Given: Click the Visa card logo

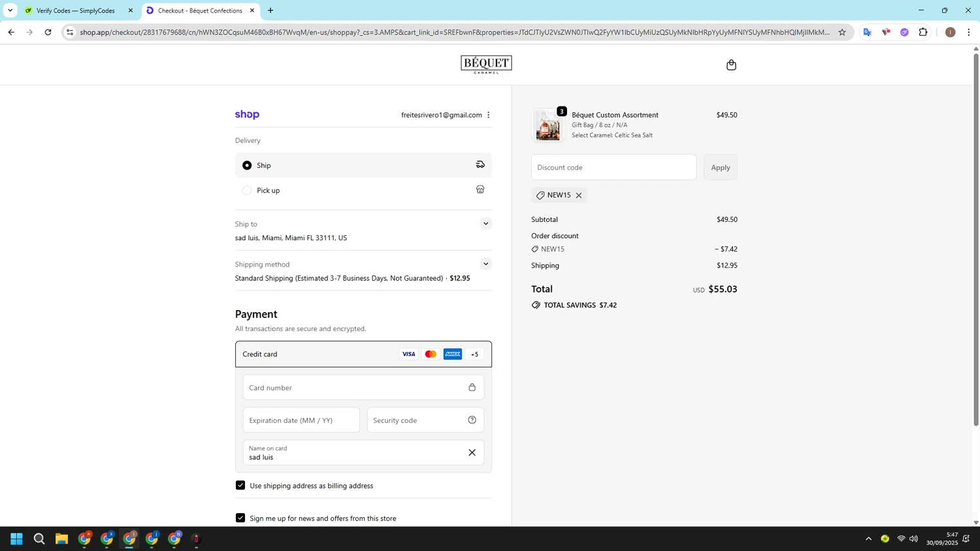Looking at the screenshot, I should [x=408, y=354].
